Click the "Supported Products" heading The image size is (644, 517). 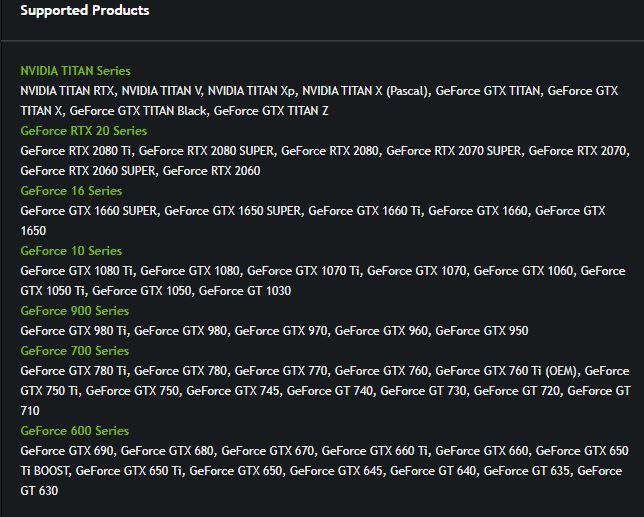[x=85, y=10]
